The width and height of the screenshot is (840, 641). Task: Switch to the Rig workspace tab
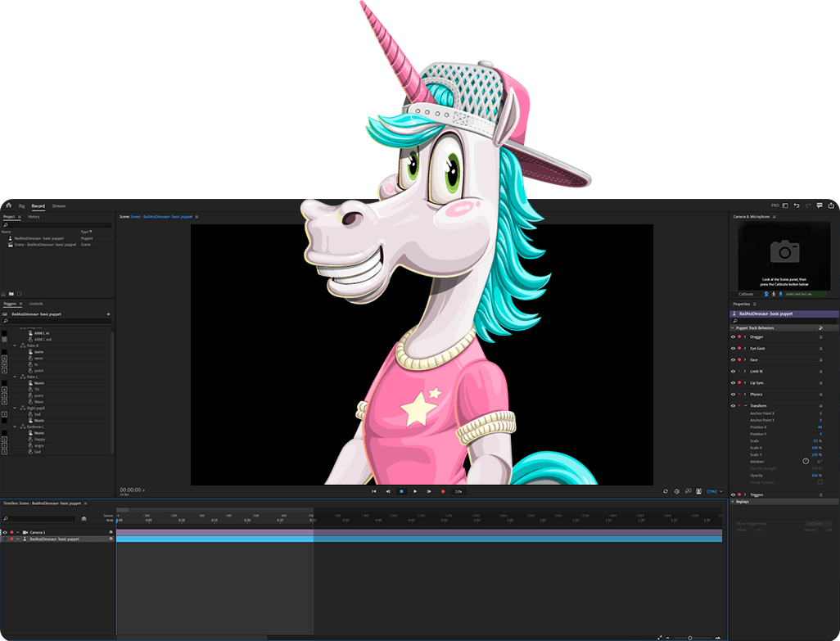(x=22, y=205)
